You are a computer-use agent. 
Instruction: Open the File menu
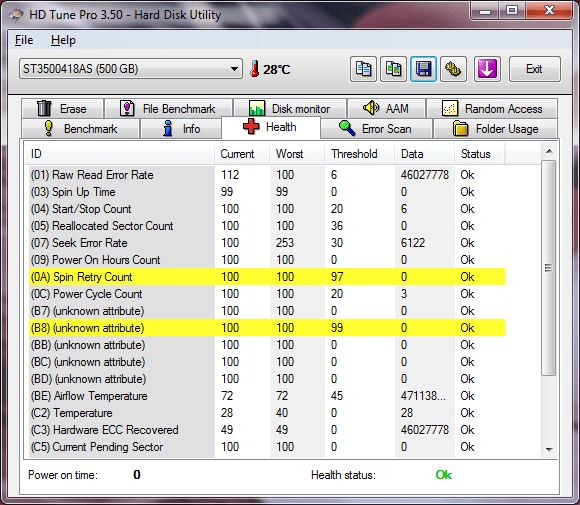pyautogui.click(x=24, y=40)
